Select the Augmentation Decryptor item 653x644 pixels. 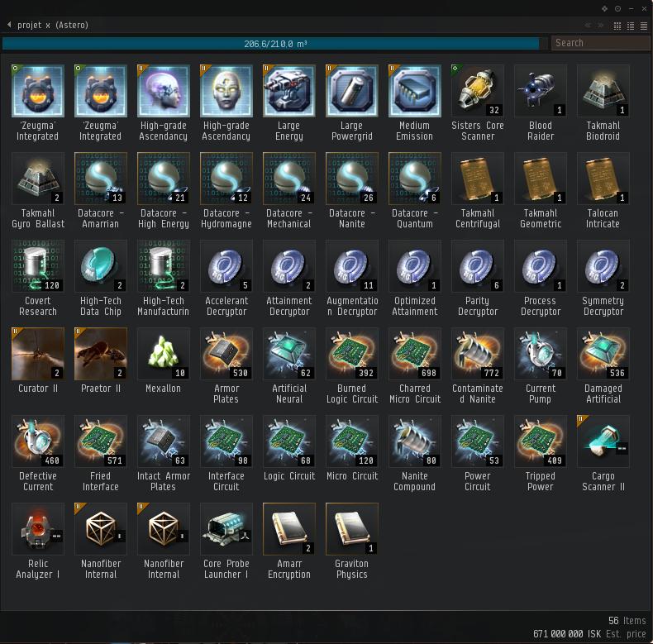(x=352, y=265)
